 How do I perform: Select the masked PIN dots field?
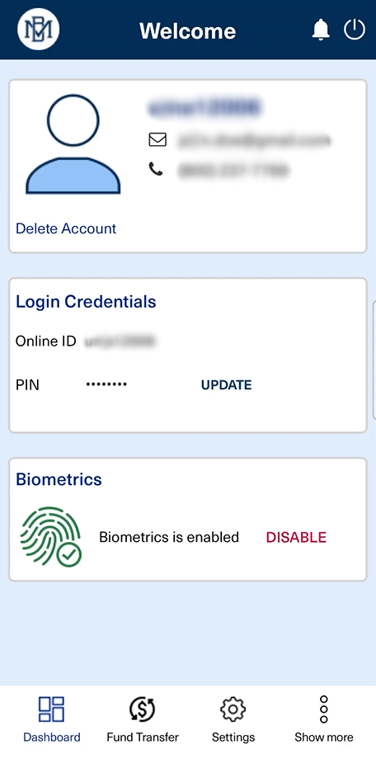tap(106, 384)
